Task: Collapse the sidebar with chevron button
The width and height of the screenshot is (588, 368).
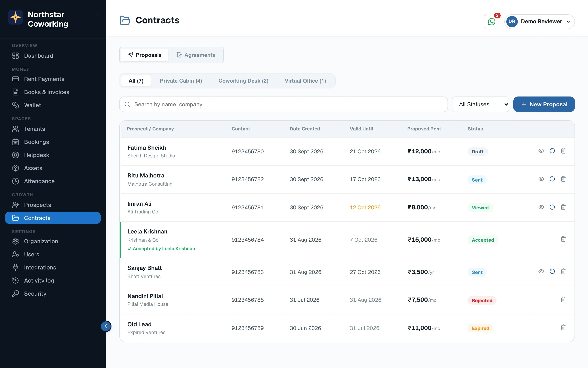Action: coord(106,326)
